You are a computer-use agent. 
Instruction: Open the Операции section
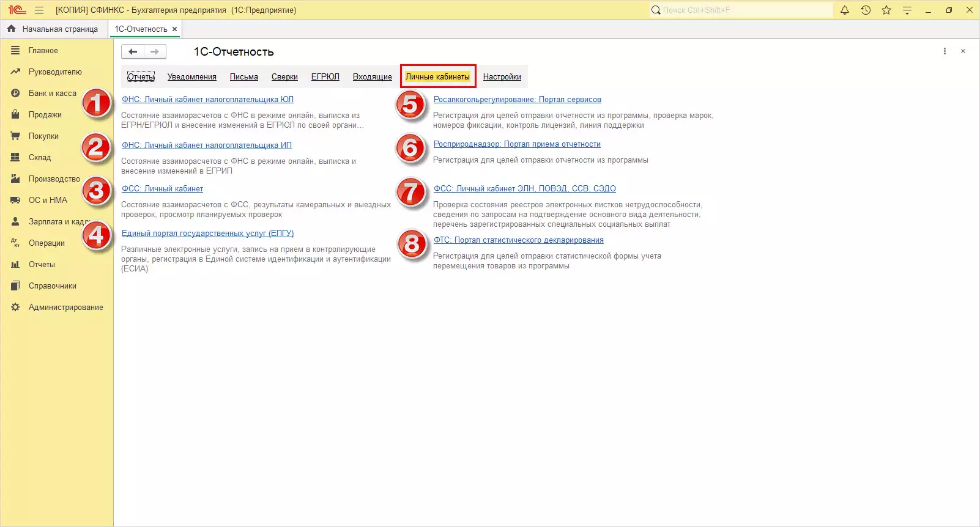point(46,243)
